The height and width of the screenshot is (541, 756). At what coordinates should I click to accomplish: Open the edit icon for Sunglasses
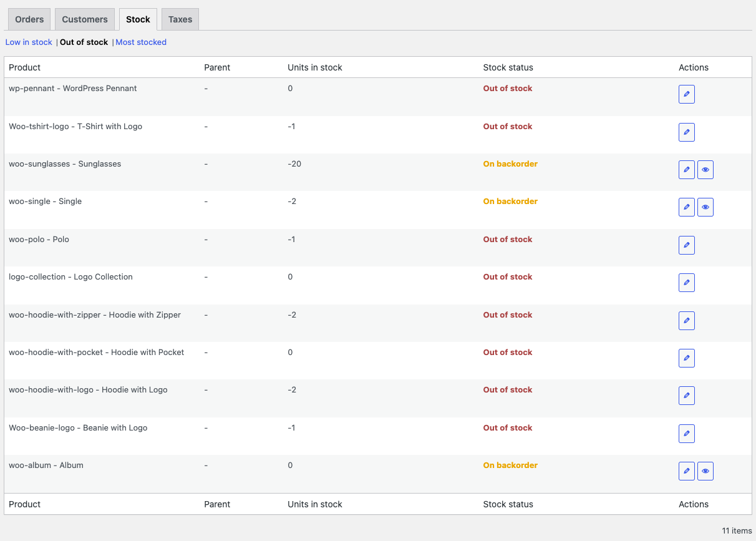point(686,169)
